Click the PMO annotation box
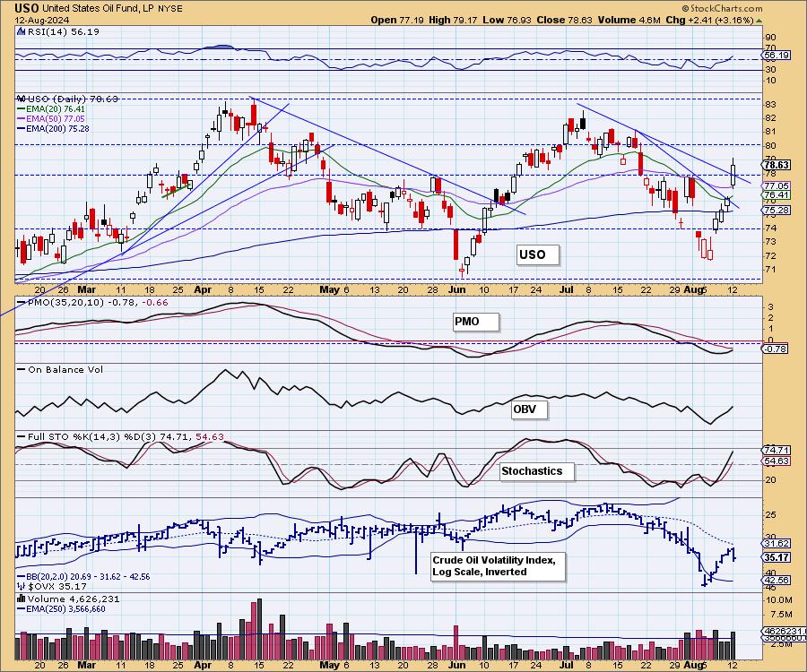Viewport: 807px width, 672px height. click(475, 322)
